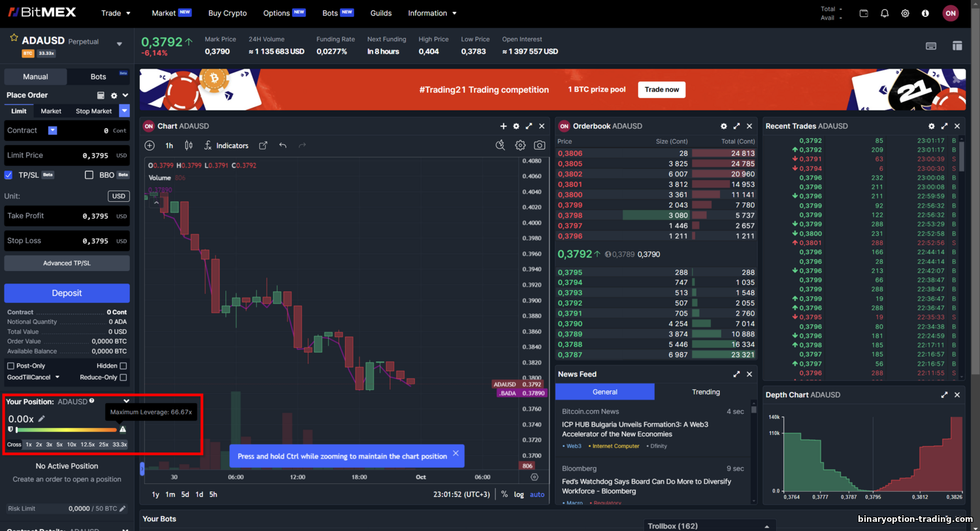Toggle percent scale on the chart
This screenshot has width=980, height=531.
tap(504, 494)
